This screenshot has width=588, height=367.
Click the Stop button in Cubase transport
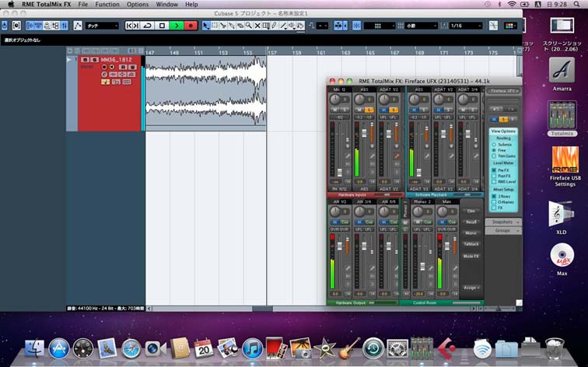162,26
